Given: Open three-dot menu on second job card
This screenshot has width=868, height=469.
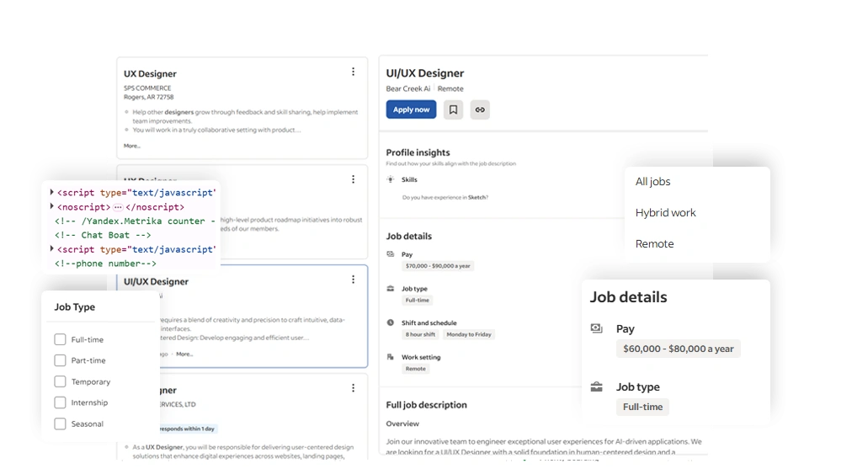Looking at the screenshot, I should 354,179.
